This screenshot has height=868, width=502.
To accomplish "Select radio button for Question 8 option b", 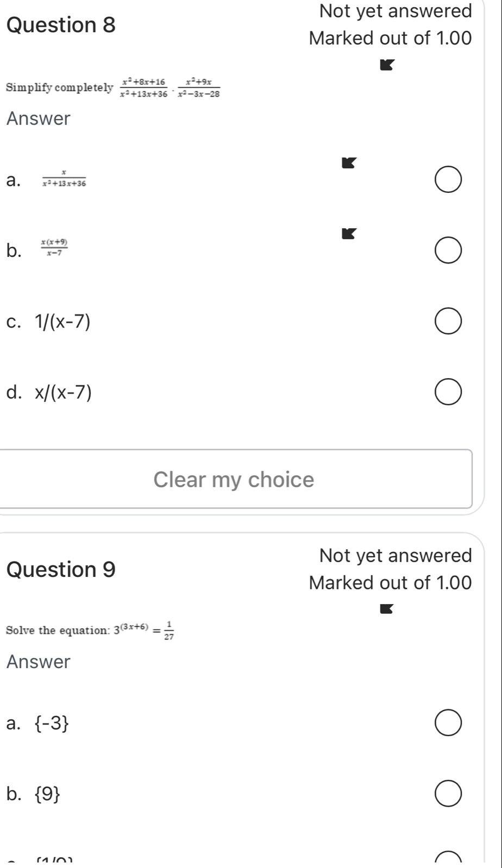I will point(448,252).
